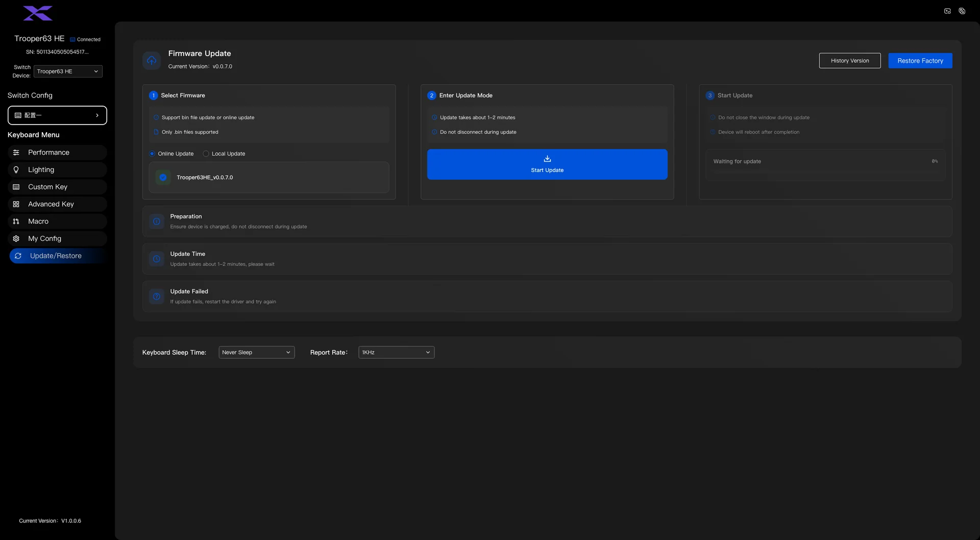Click the Current Version v0.0.7.0 text

[x=200, y=66]
